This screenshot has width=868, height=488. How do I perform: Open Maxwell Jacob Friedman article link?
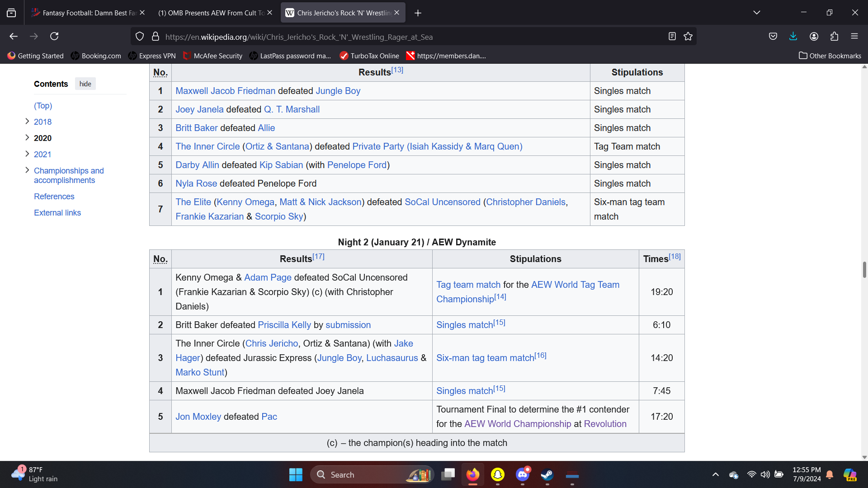[x=225, y=91]
